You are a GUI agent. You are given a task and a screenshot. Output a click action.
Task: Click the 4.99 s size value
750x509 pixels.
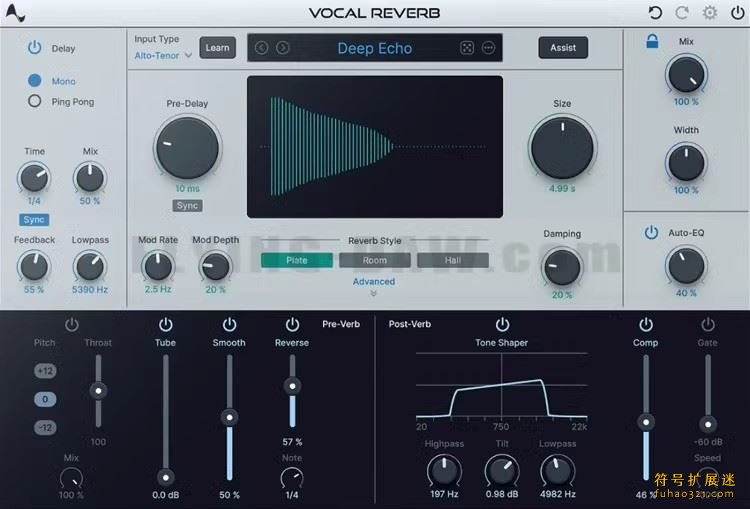562,188
